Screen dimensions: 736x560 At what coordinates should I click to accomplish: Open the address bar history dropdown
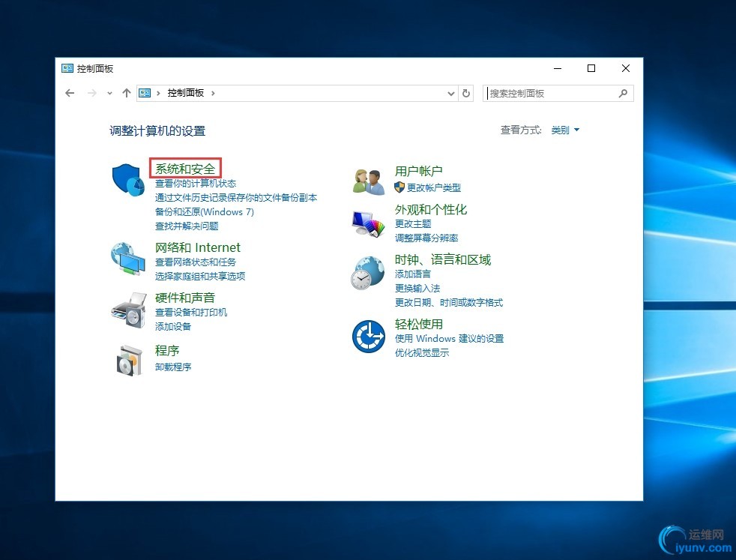click(451, 93)
